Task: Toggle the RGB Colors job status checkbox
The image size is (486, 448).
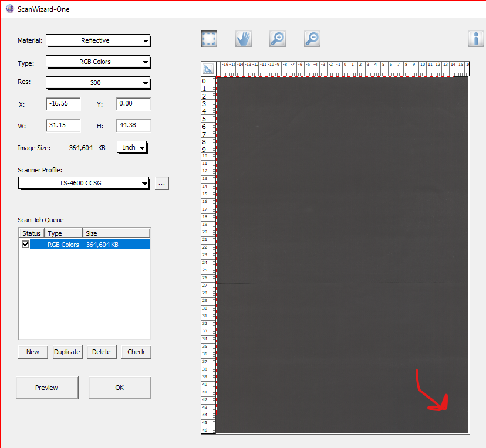Action: coord(24,245)
